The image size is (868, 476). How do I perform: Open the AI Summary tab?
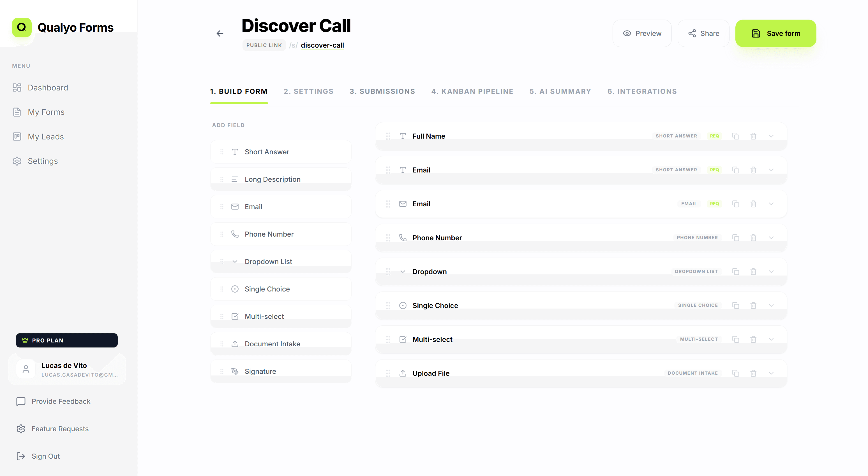point(560,91)
